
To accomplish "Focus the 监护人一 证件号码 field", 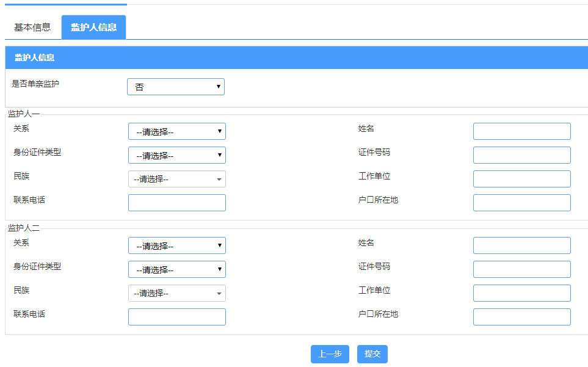I will click(x=522, y=155).
